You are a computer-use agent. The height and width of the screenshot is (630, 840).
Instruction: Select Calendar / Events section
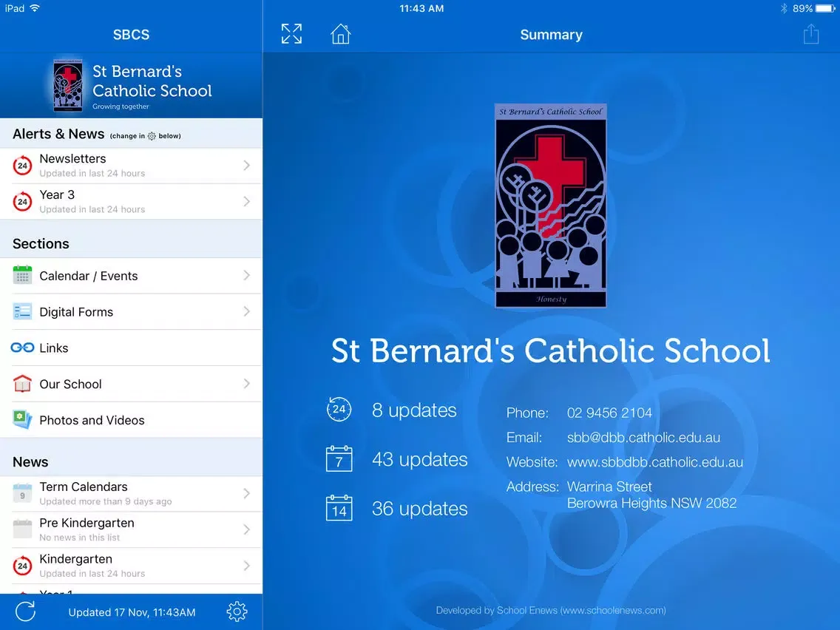click(132, 275)
